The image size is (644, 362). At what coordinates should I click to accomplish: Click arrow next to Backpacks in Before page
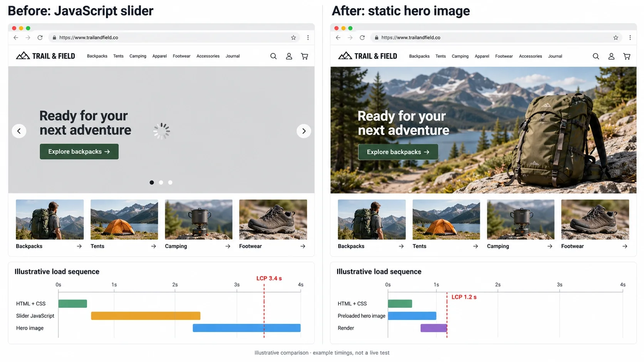point(79,246)
